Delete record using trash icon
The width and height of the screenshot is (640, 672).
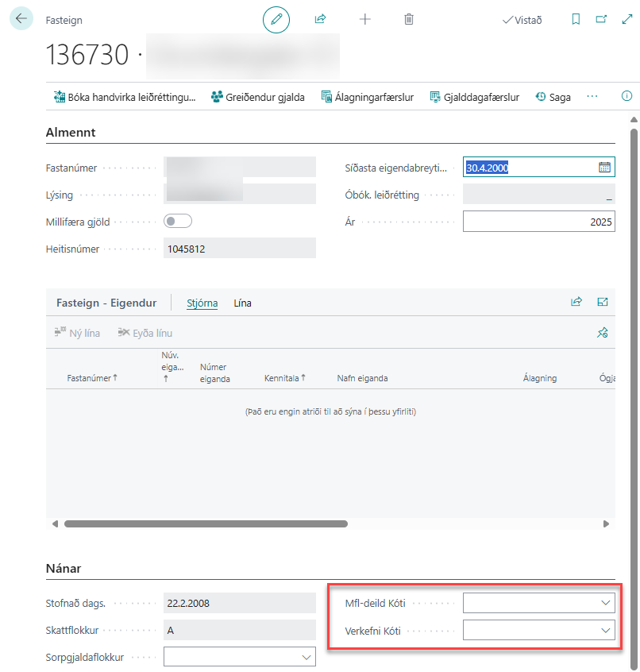point(409,20)
